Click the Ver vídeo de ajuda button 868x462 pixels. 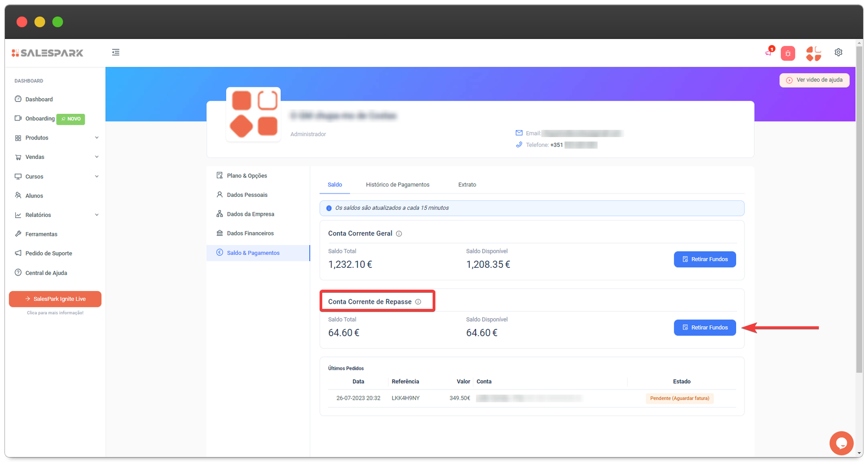814,80
